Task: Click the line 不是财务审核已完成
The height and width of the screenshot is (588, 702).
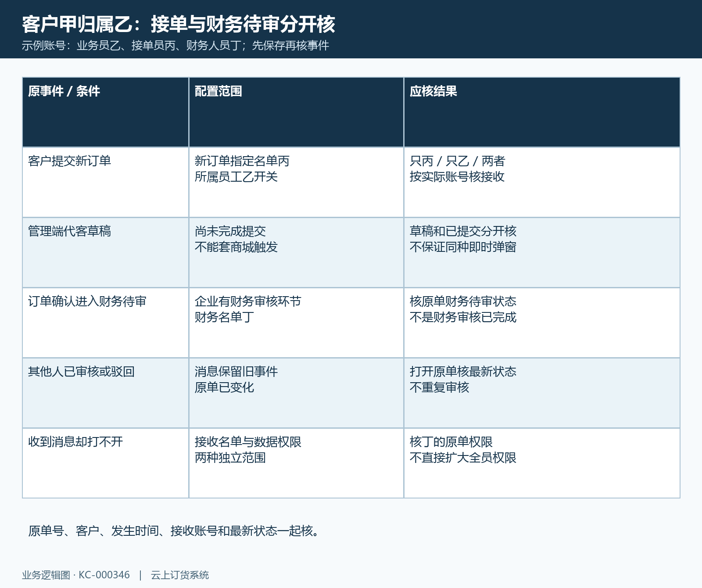Action: 463,317
